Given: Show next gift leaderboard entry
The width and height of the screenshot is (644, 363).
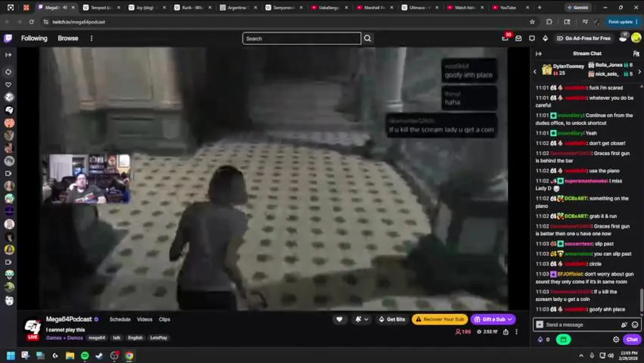Looking at the screenshot, I should (639, 72).
